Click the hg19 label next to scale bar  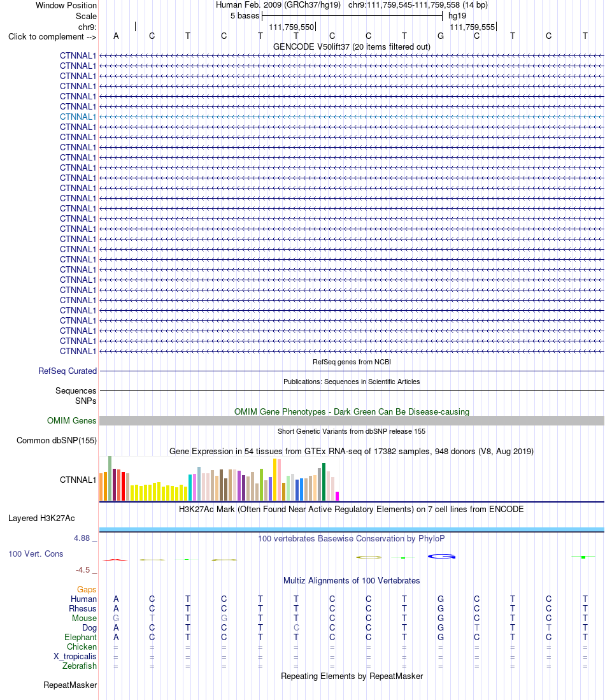point(457,16)
